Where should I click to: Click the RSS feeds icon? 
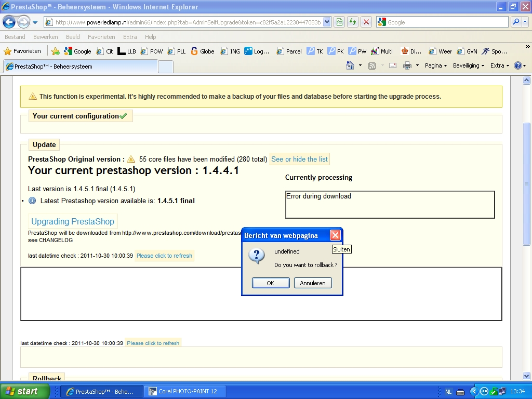click(372, 65)
